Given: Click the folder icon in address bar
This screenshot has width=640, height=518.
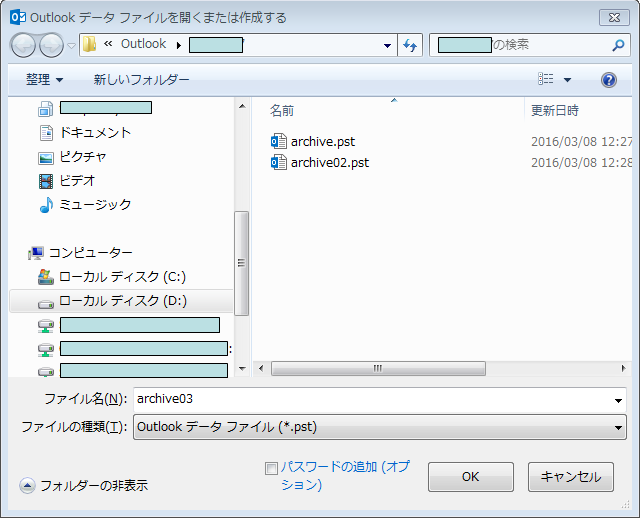Looking at the screenshot, I should tap(89, 44).
